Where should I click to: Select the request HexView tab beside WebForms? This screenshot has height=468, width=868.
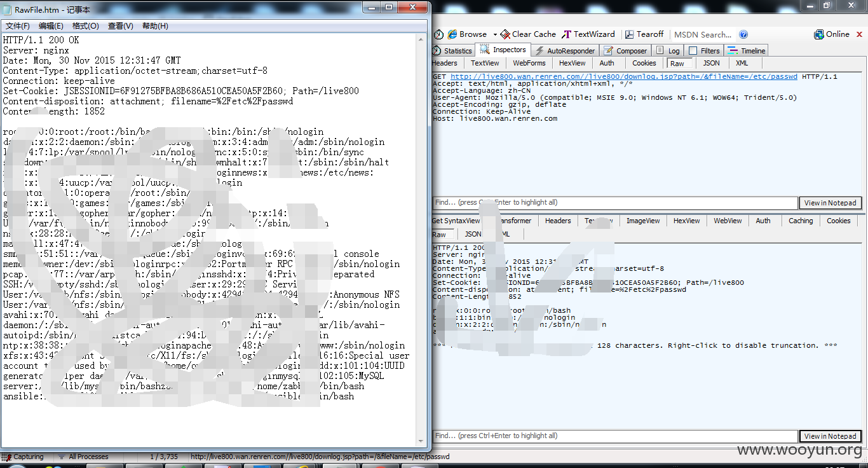(x=573, y=63)
